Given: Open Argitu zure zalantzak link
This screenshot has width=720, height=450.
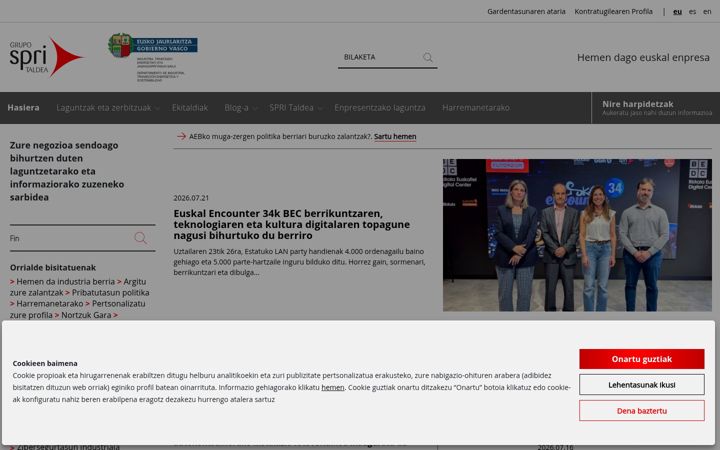Looking at the screenshot, I should [78, 287].
